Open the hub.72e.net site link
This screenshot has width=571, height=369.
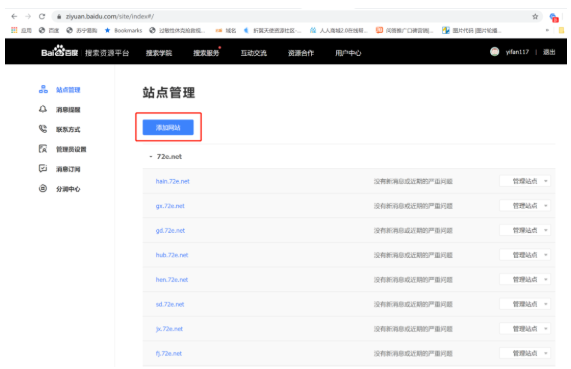pos(172,255)
